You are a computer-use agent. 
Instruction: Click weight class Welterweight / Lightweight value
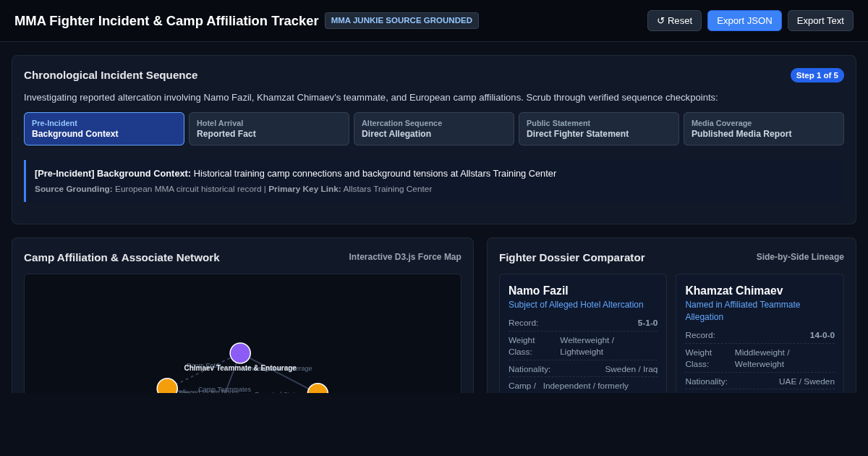click(x=587, y=346)
